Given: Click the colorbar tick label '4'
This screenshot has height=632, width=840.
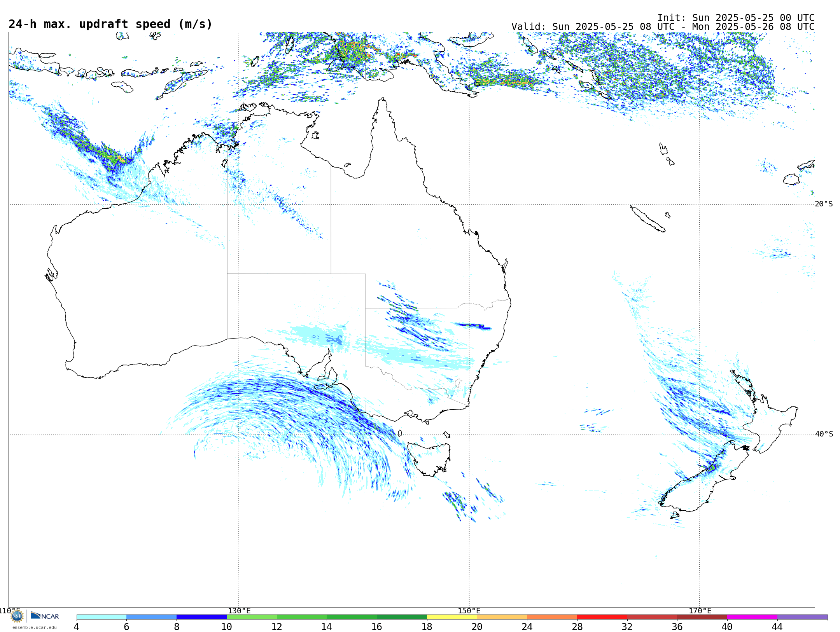Looking at the screenshot, I should (77, 627).
